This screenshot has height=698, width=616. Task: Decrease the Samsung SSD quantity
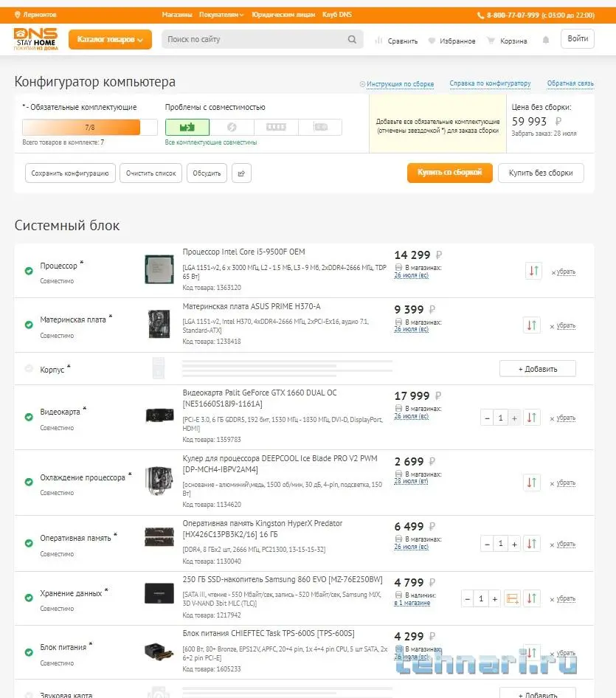[467, 599]
